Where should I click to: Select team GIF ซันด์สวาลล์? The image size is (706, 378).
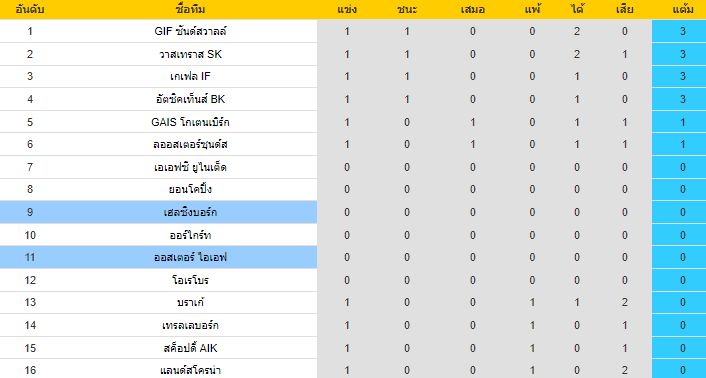pyautogui.click(x=190, y=31)
